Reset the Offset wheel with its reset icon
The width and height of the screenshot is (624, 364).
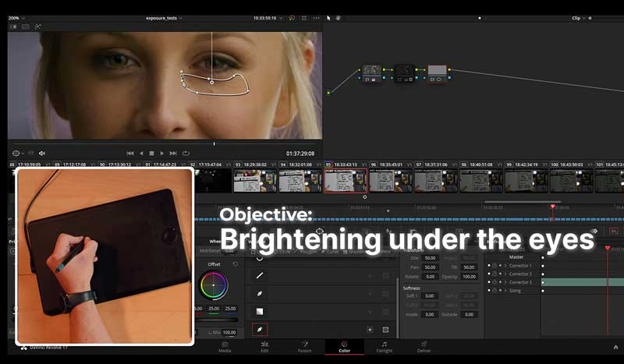(x=236, y=264)
